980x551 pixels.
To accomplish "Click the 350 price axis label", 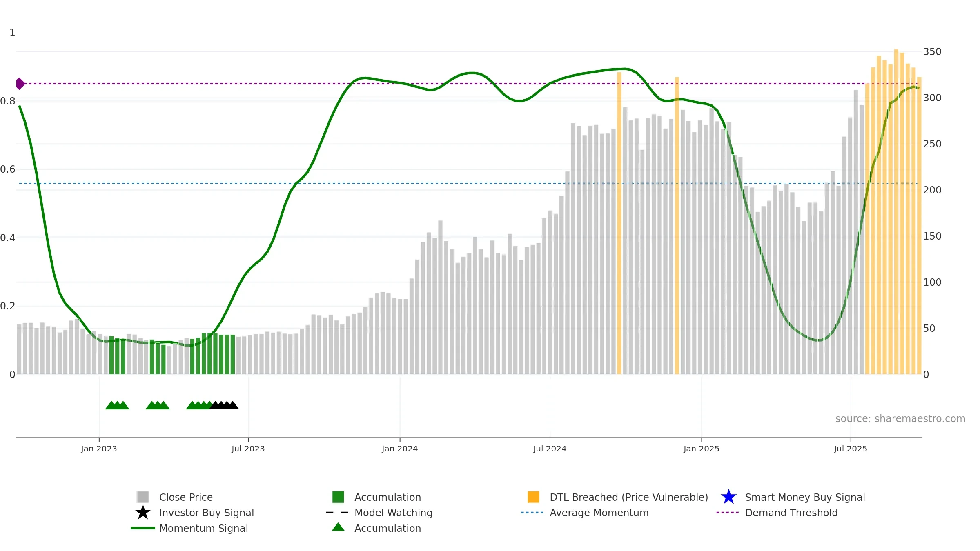I will pos(932,52).
